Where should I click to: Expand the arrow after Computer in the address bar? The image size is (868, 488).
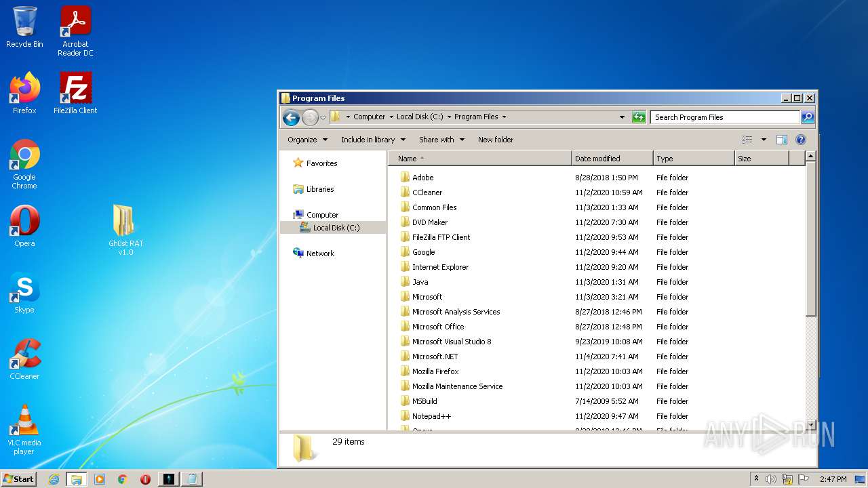[x=391, y=117]
